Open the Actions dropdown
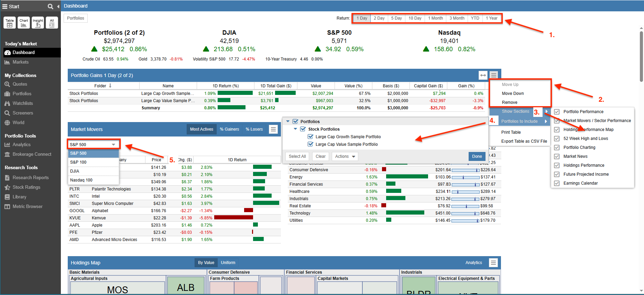 tap(345, 156)
